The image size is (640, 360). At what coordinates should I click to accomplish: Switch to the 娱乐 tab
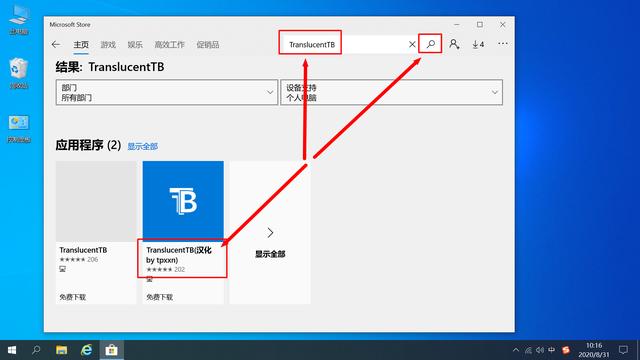coord(135,44)
